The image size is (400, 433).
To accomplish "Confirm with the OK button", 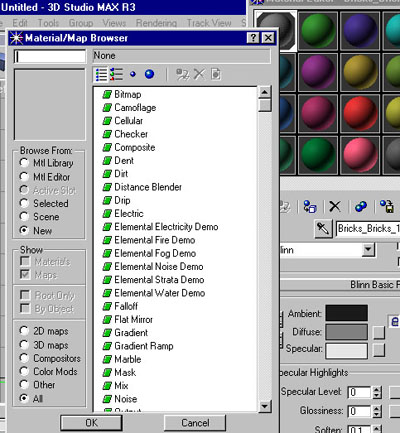I will point(91,423).
